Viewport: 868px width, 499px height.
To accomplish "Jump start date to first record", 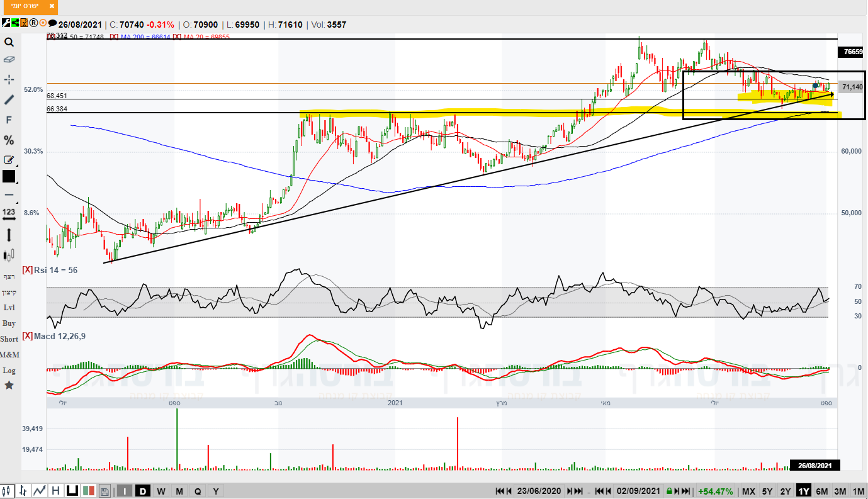I will pyautogui.click(x=500, y=491).
